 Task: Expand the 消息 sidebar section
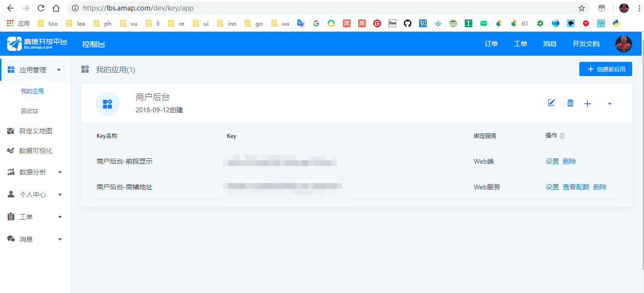pos(35,239)
